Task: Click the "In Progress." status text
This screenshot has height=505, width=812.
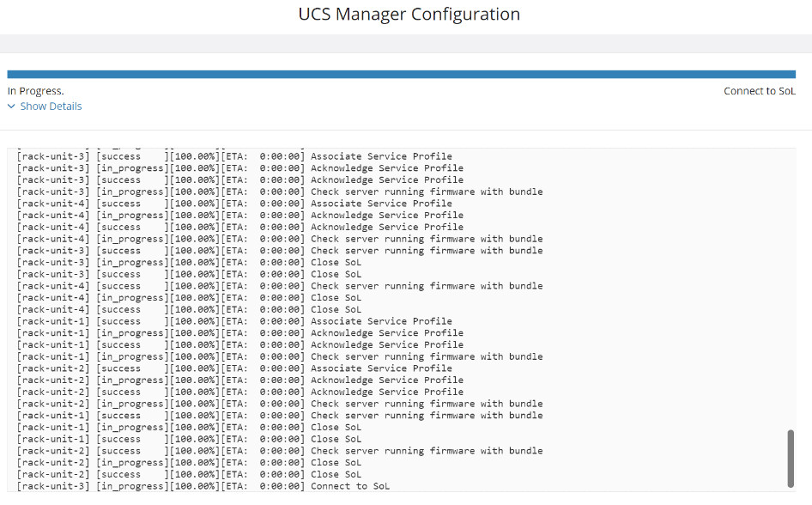Action: point(36,91)
